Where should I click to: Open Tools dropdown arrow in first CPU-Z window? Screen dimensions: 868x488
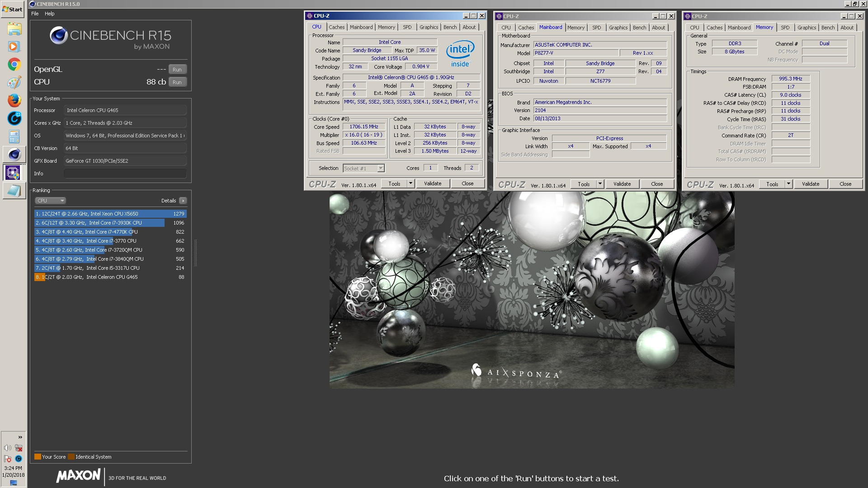[x=410, y=184]
